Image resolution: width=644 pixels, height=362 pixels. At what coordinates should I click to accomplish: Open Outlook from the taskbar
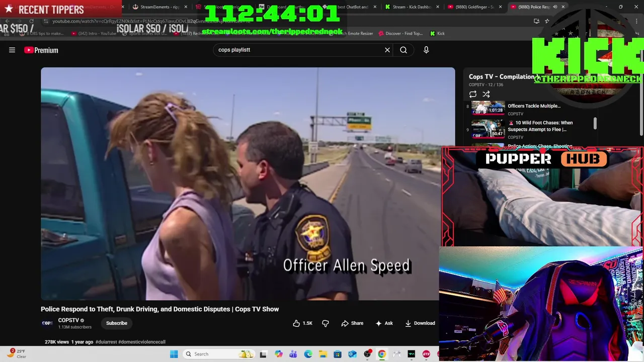tap(352, 354)
